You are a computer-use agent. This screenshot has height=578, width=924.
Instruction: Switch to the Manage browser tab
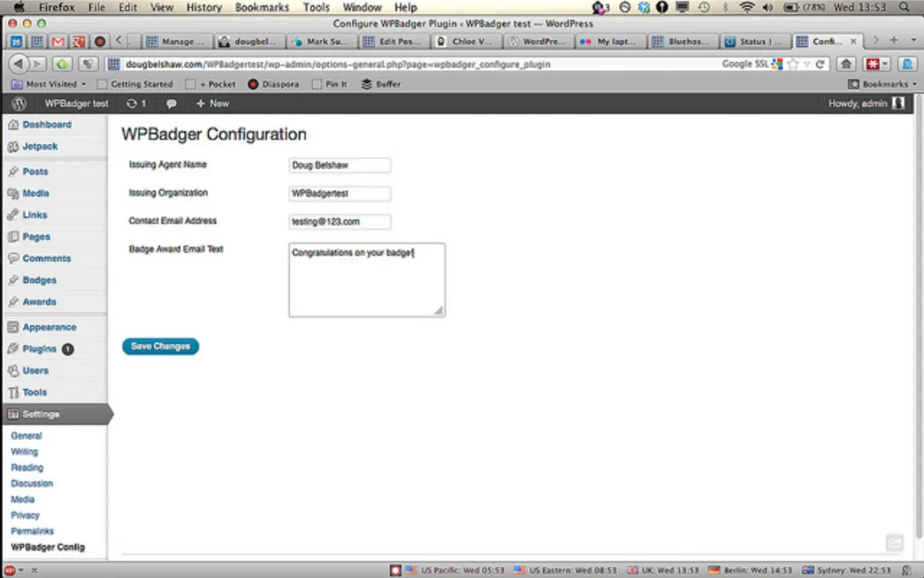[x=176, y=42]
